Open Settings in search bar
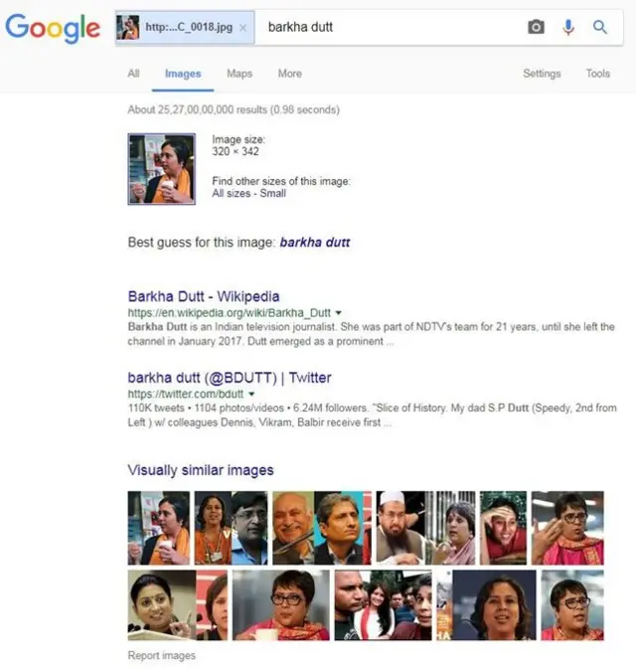The width and height of the screenshot is (636, 672). coord(542,74)
